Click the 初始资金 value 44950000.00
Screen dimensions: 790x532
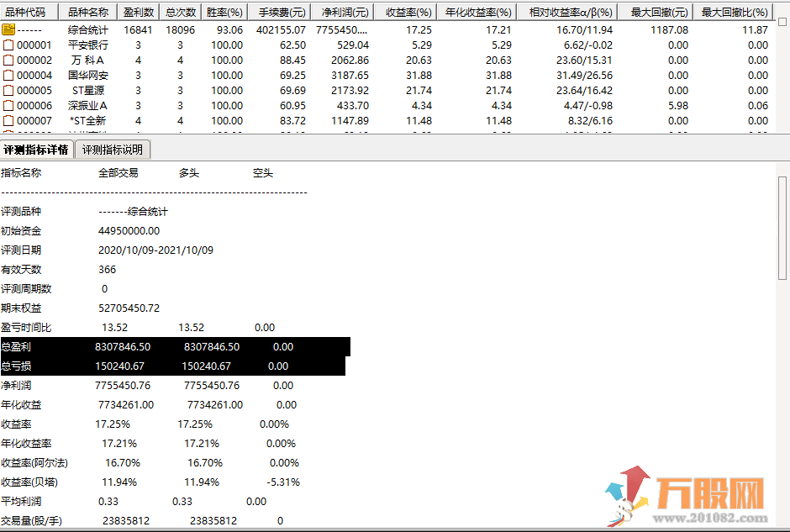(x=129, y=231)
